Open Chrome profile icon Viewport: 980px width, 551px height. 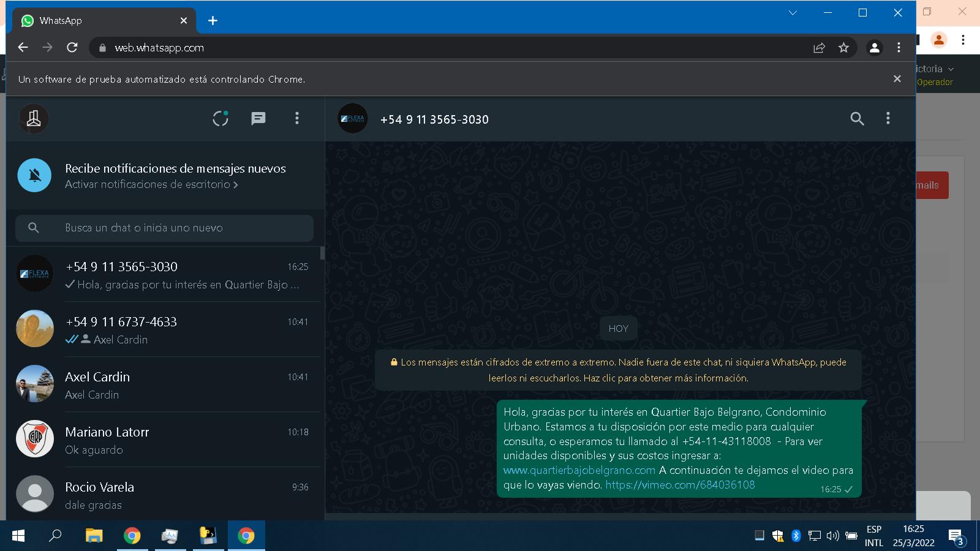875,48
